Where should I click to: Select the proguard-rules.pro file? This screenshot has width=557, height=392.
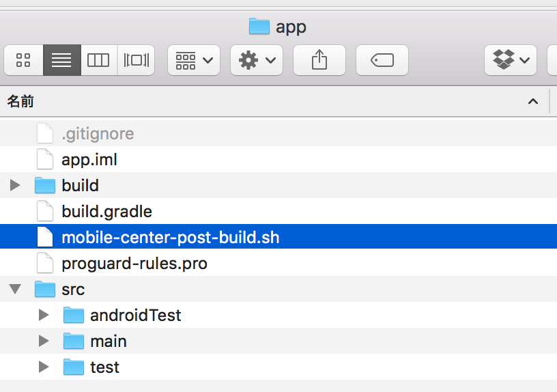pyautogui.click(x=278, y=263)
